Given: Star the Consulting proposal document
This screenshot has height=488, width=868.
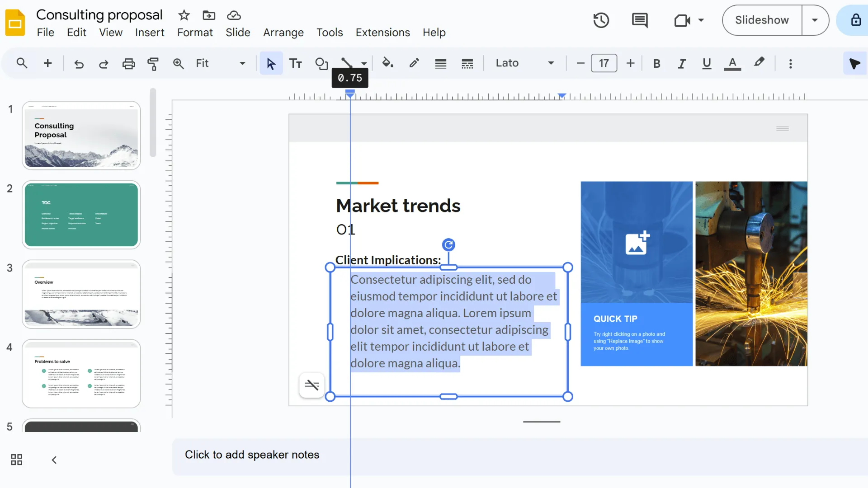Looking at the screenshot, I should tap(184, 15).
